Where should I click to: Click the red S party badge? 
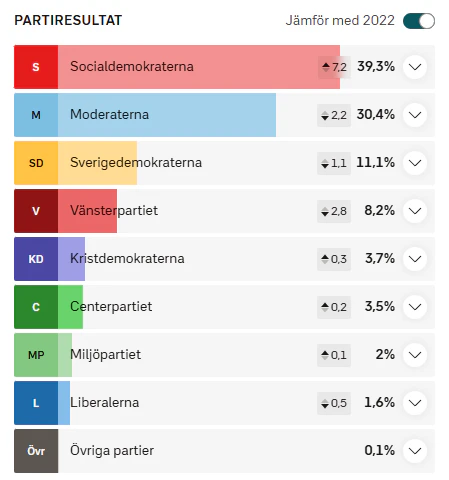point(36,67)
